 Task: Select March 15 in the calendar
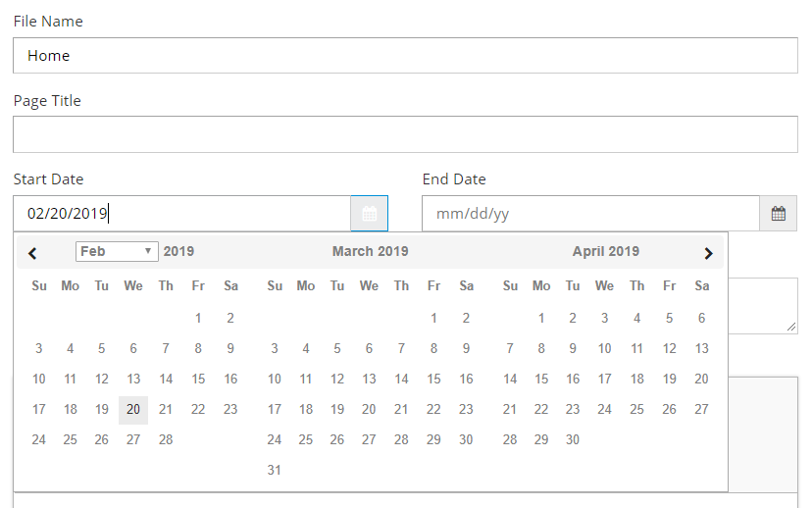tap(433, 380)
